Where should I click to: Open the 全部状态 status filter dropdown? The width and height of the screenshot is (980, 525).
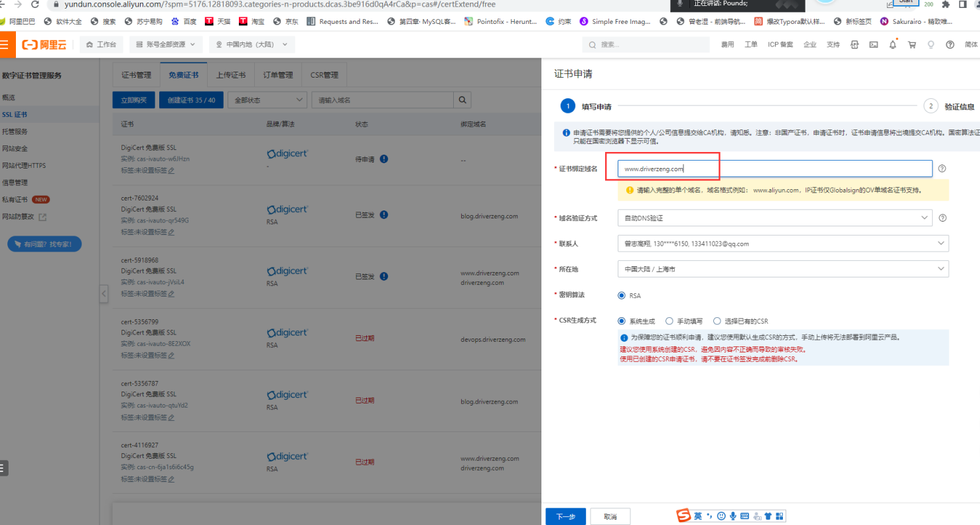click(x=267, y=100)
